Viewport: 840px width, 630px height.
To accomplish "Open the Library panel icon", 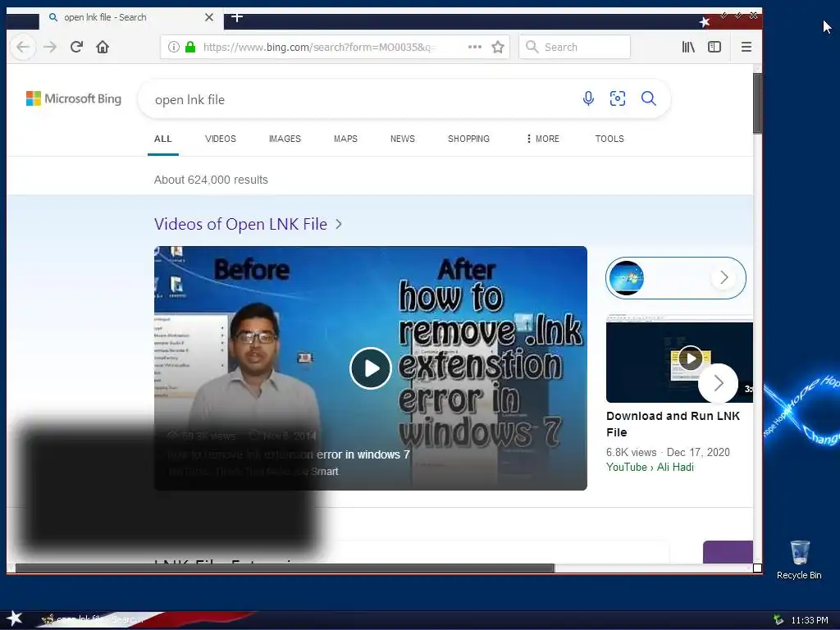I will click(688, 47).
